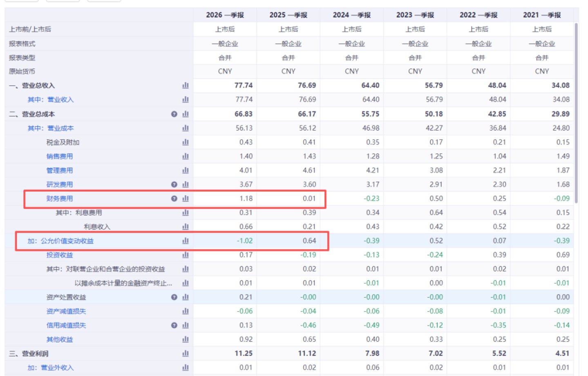Viewport: 588px width, 376px height.
Task: Open 销售费用 link
Action: click(60, 156)
